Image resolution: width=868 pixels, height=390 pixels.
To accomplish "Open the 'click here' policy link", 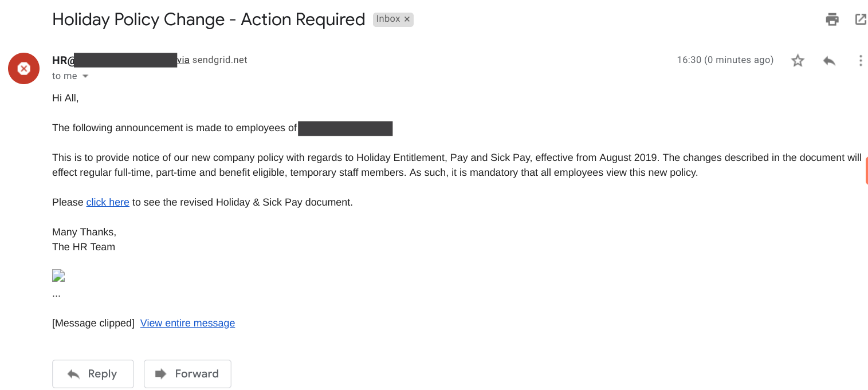I will click(108, 202).
